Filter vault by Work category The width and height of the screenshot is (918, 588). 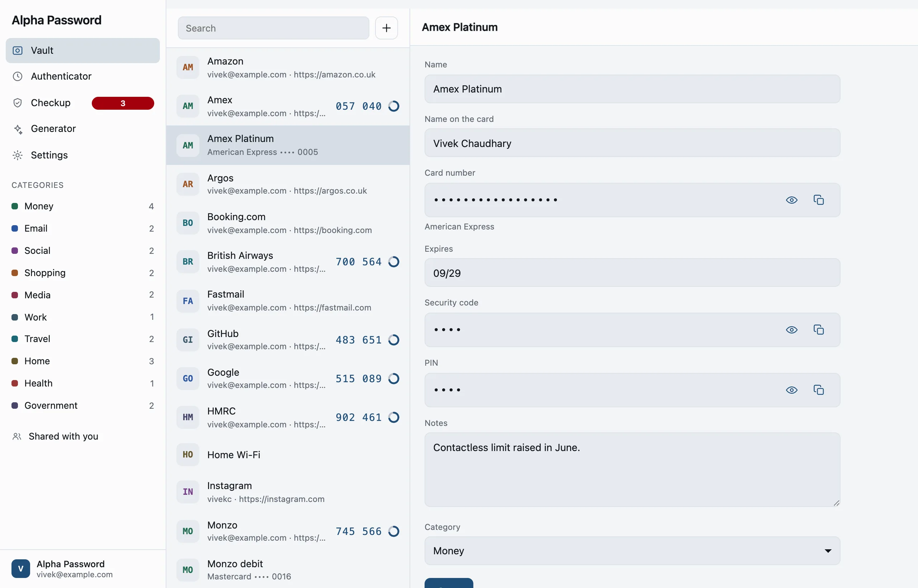pos(82,317)
